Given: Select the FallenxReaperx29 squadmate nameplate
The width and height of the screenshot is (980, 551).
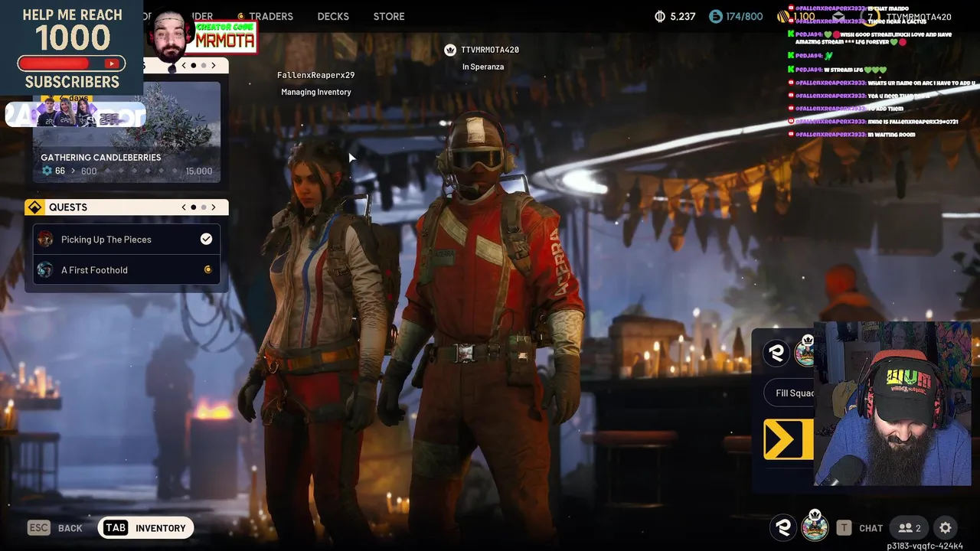Looking at the screenshot, I should click(x=315, y=75).
